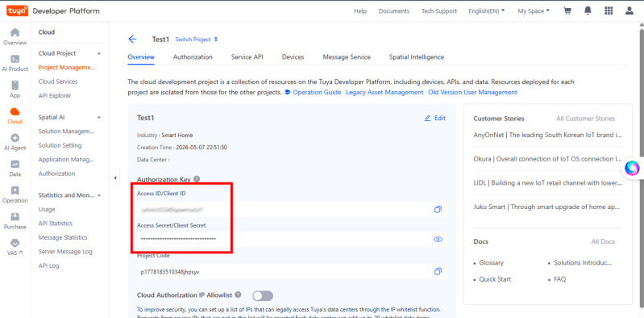The height and width of the screenshot is (318, 644).
Task: Open Solution Management menu item
Action: pos(67,132)
